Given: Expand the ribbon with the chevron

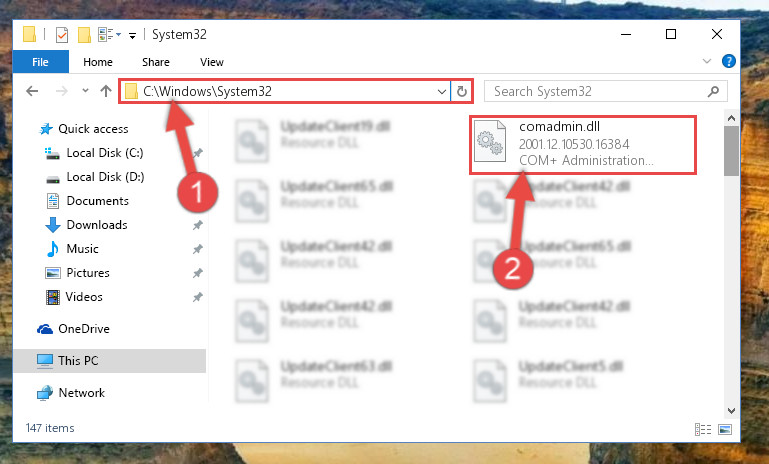Looking at the screenshot, I should coord(707,61).
